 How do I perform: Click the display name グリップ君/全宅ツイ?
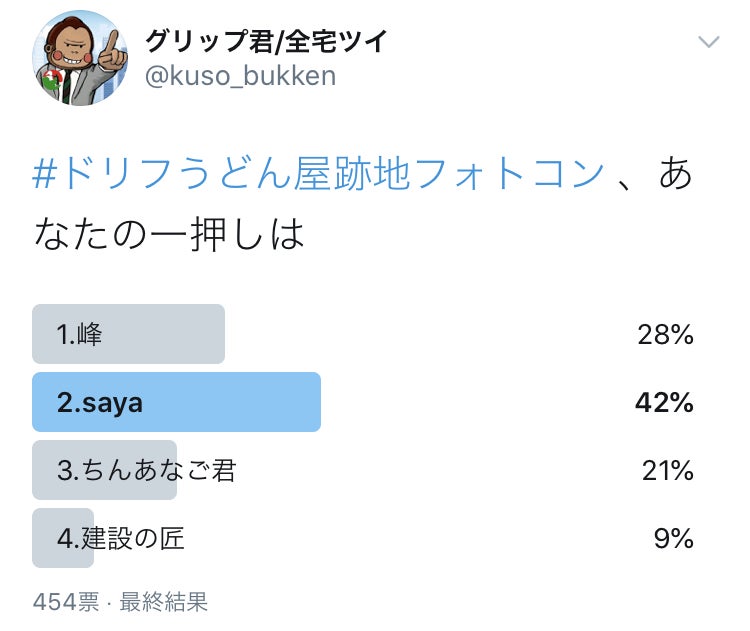(x=266, y=41)
